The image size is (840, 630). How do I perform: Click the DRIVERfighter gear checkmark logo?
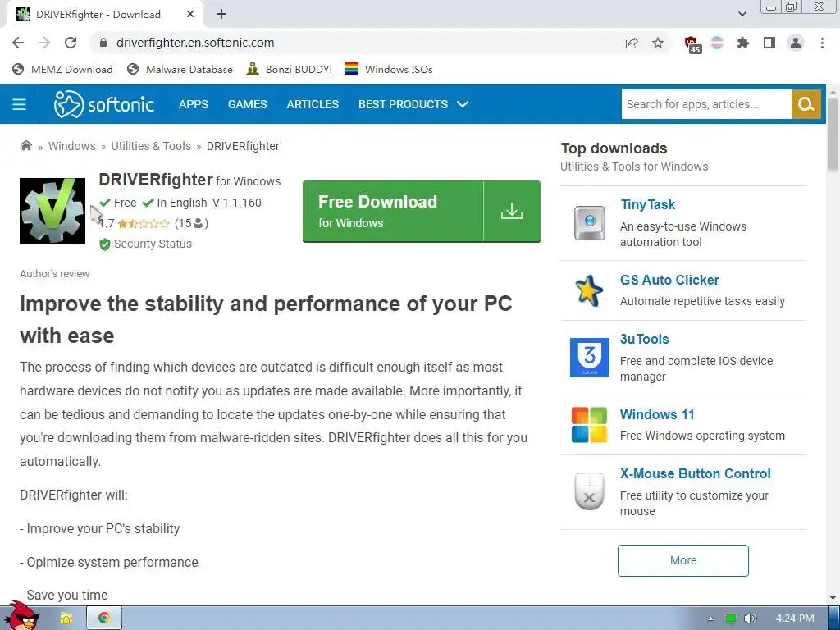point(52,211)
